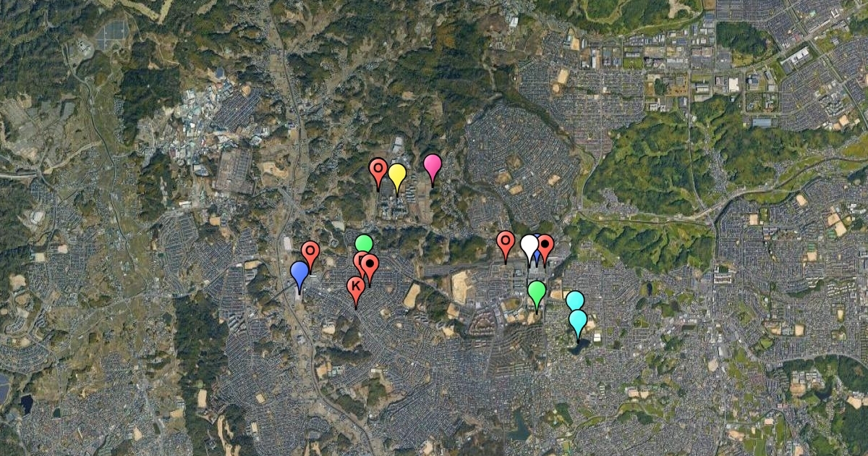Select the lower cyan marker above the pond
The width and height of the screenshot is (868, 456).
[577, 320]
